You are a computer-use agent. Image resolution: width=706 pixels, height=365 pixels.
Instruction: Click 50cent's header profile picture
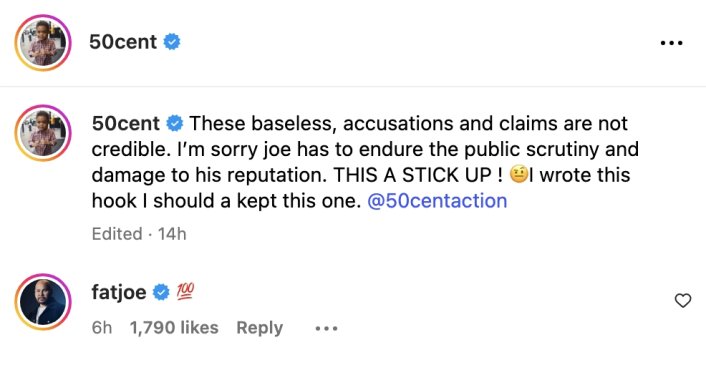pyautogui.click(x=43, y=43)
